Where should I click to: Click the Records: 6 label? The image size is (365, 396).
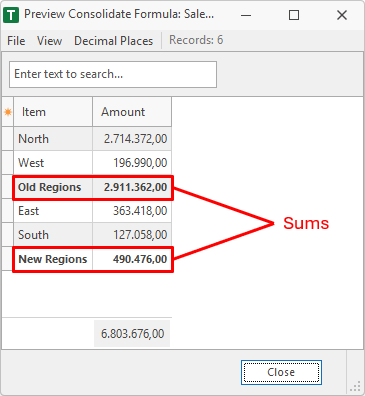pyautogui.click(x=196, y=40)
